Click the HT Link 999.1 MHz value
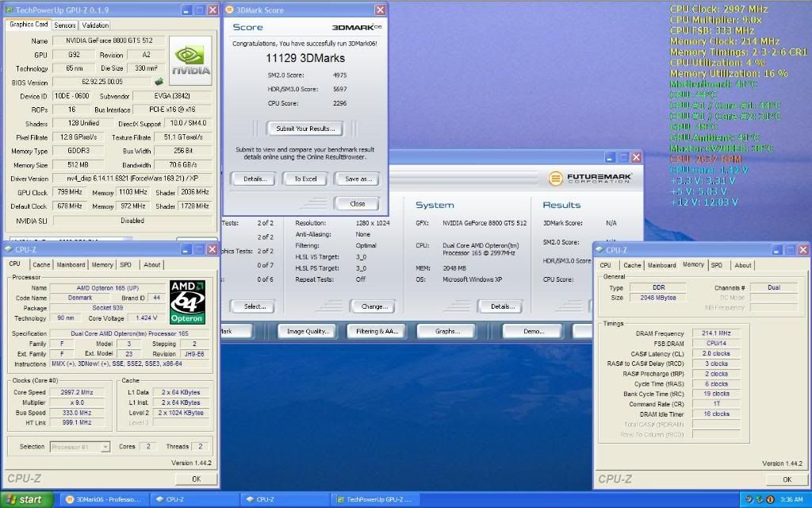The image size is (812, 508). 77,422
